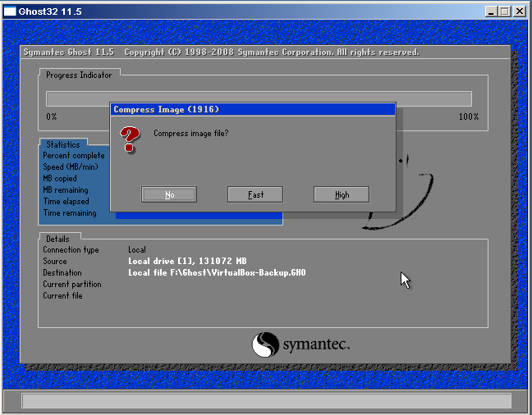
Task: Minimize the Ghost32 11.5 window
Action: coord(491,11)
